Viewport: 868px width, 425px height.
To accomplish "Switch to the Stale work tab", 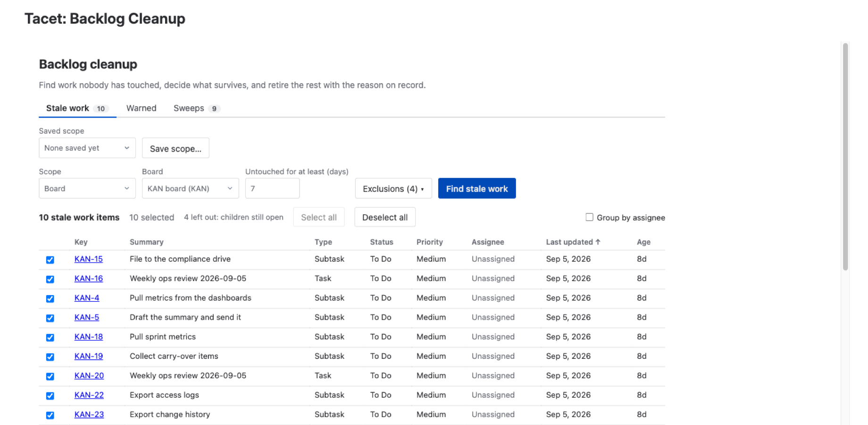I will [77, 108].
